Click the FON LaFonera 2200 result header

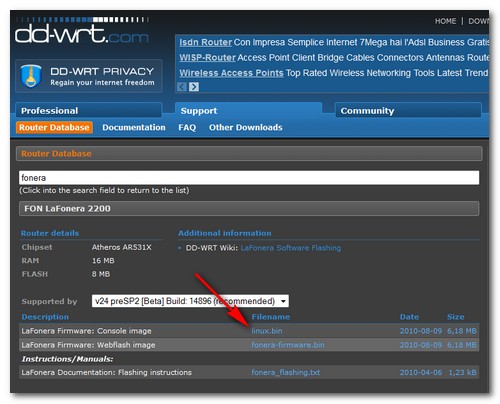point(249,209)
